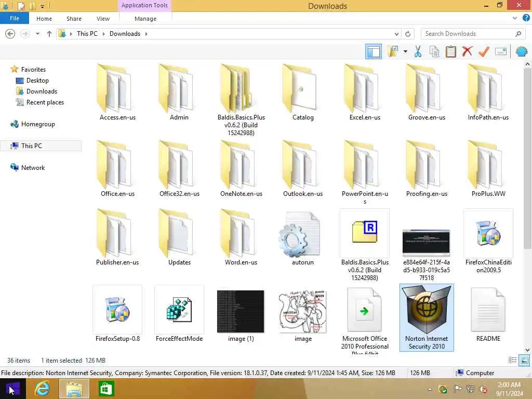Viewport: 532px width, 399px height.
Task: Open Help with the question mark
Action: click(x=526, y=18)
